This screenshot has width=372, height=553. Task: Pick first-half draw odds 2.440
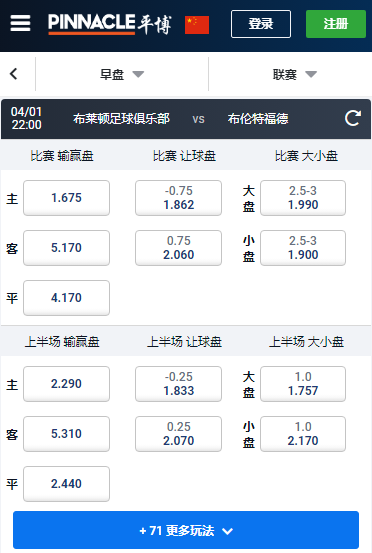tap(66, 484)
